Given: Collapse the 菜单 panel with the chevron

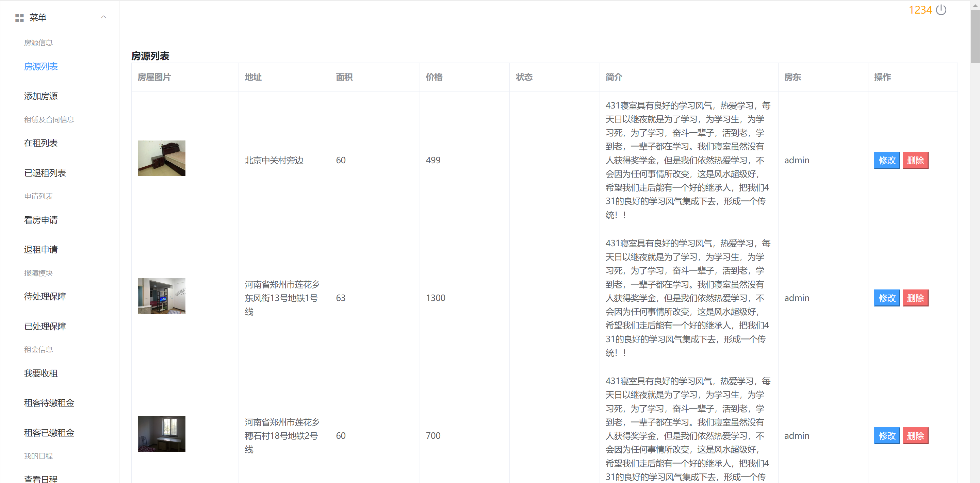Looking at the screenshot, I should pos(103,17).
